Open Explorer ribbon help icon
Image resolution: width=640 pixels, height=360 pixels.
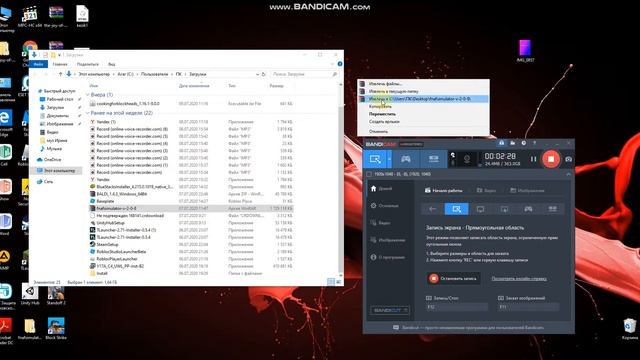click(340, 64)
